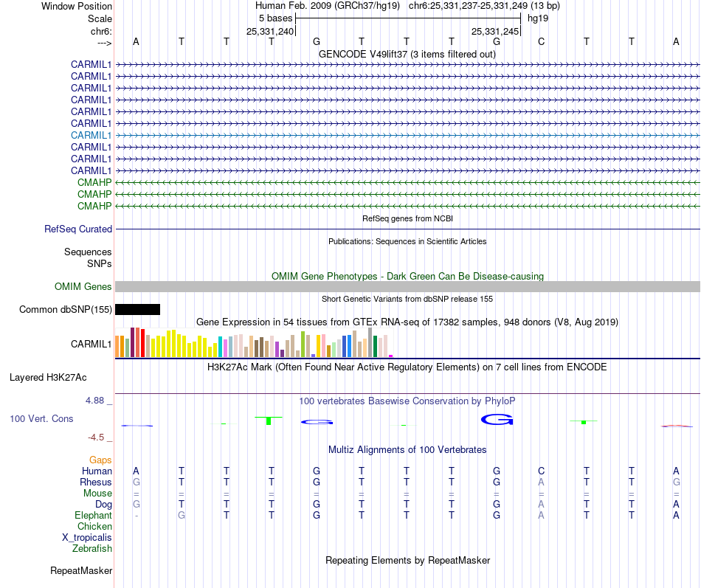
Task: Click the Sequences subtrack label
Action: coord(88,252)
